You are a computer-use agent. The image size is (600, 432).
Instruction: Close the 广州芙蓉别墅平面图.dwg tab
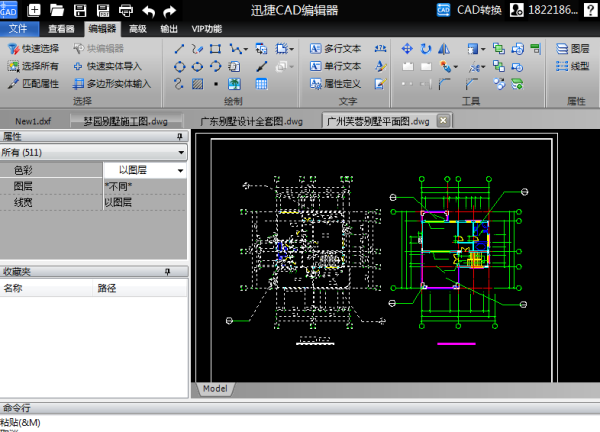(443, 121)
